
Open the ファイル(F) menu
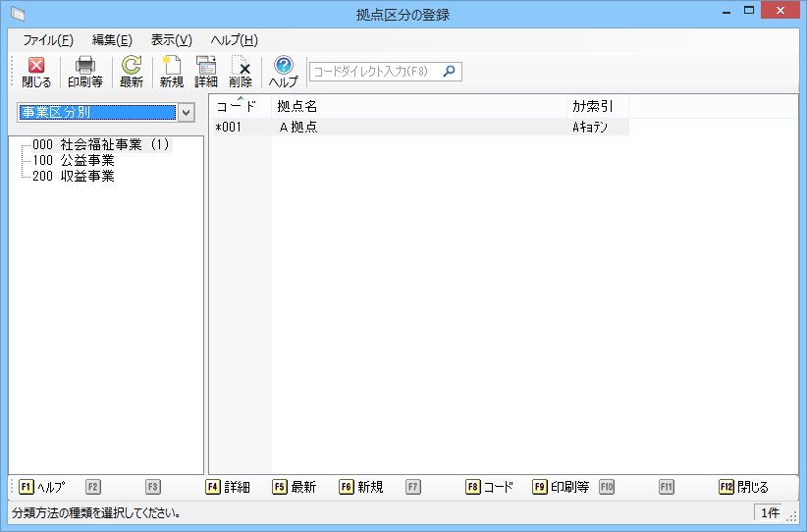pyautogui.click(x=47, y=40)
